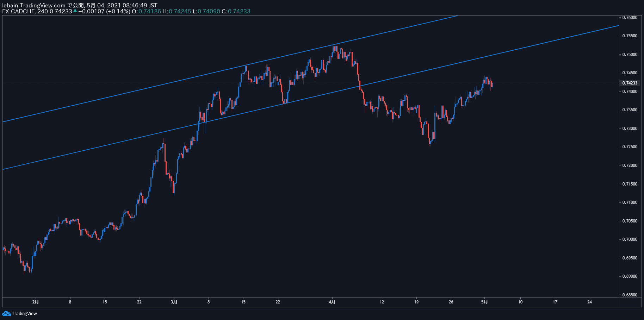Click the Low value L:0.74090
Image resolution: width=644 pixels, height=320 pixels.
206,11
